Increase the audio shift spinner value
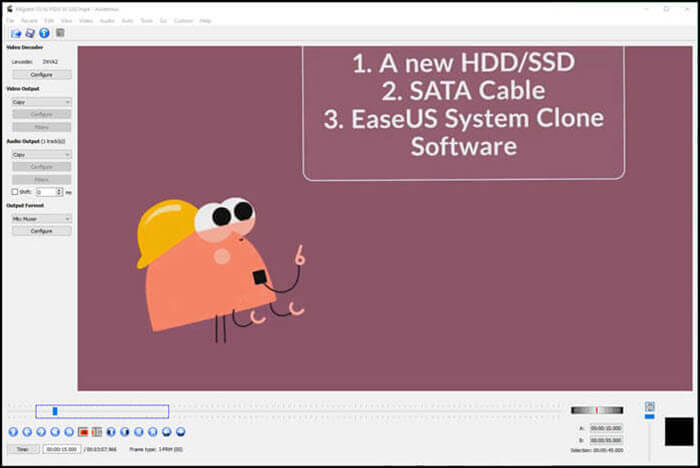This screenshot has height=468, width=700. (x=59, y=190)
